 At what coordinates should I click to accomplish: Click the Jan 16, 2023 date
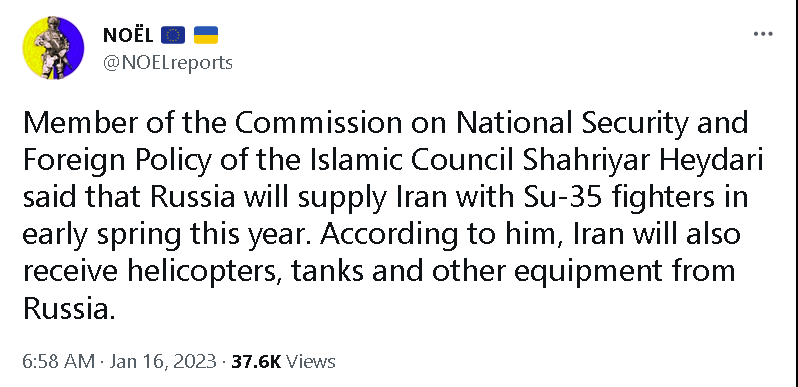pos(163,362)
